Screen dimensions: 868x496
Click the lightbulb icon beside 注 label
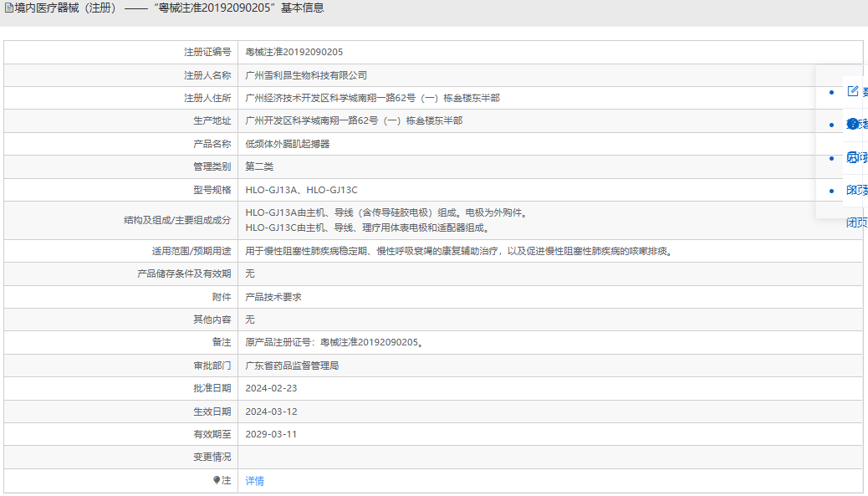[217, 480]
